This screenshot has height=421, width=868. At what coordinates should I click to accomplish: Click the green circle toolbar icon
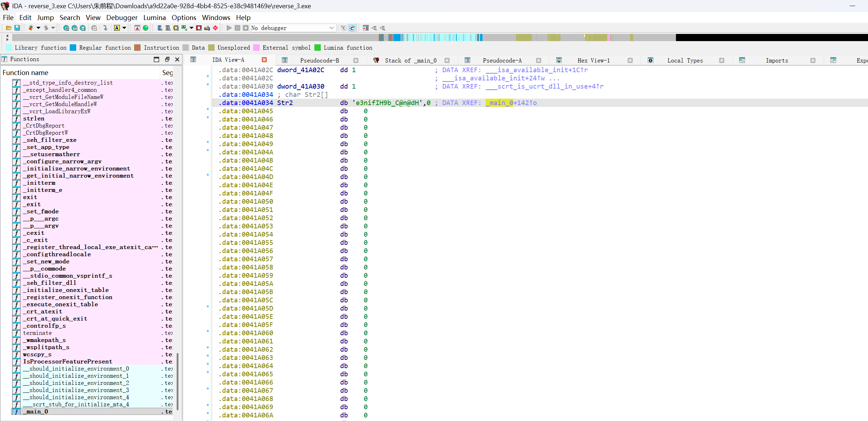[x=146, y=28]
